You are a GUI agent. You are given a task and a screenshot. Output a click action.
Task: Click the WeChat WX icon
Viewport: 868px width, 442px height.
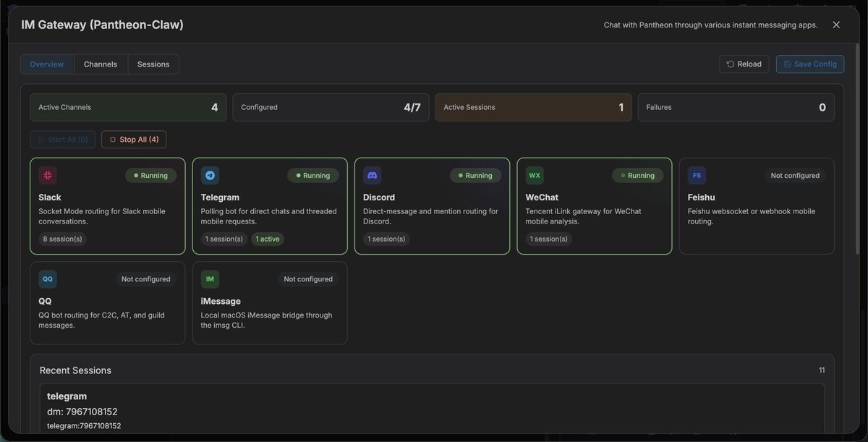pos(535,175)
